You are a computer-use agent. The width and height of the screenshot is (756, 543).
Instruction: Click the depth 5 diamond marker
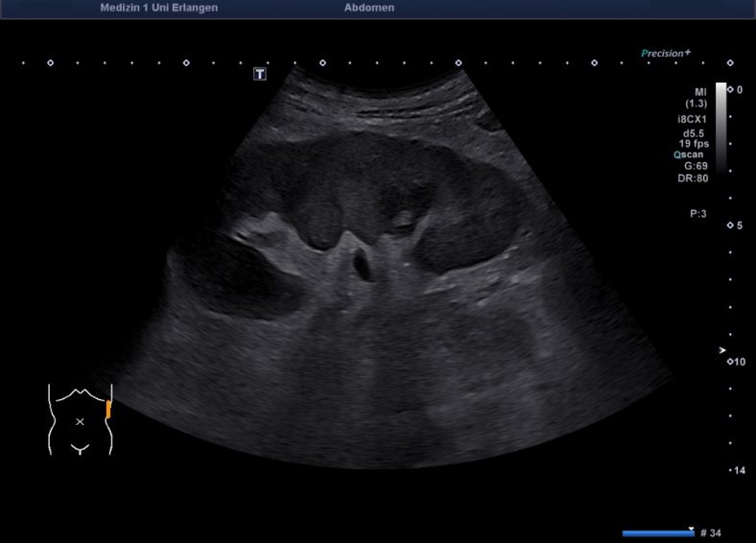pos(729,225)
